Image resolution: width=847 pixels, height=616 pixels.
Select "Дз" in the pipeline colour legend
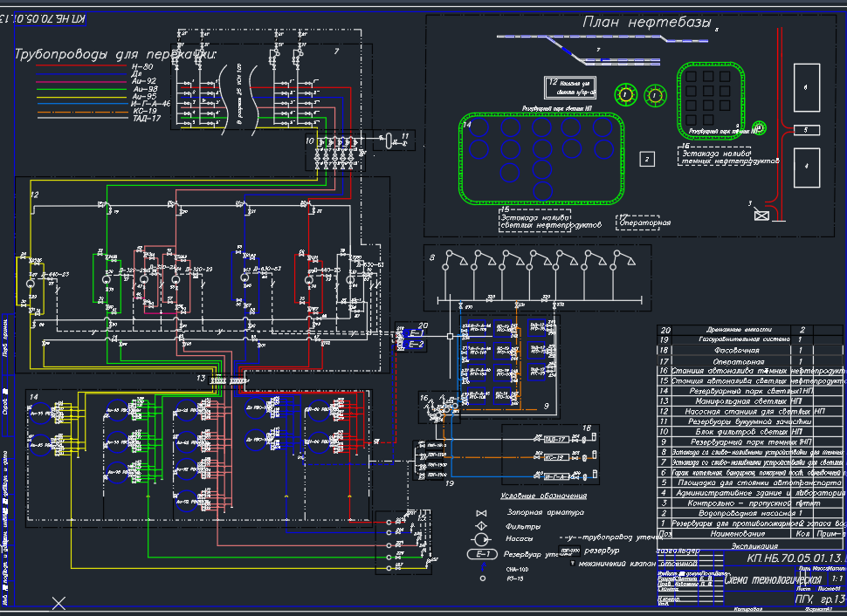136,74
